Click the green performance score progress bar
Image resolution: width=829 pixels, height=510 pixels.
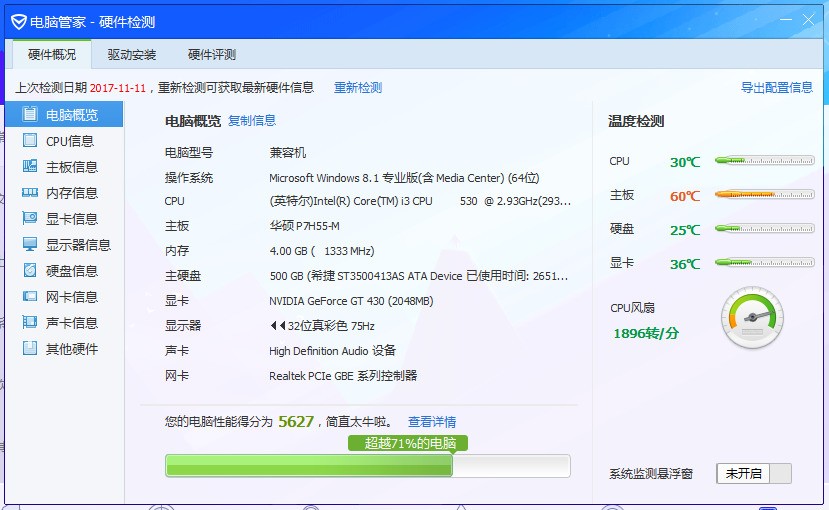(x=367, y=466)
